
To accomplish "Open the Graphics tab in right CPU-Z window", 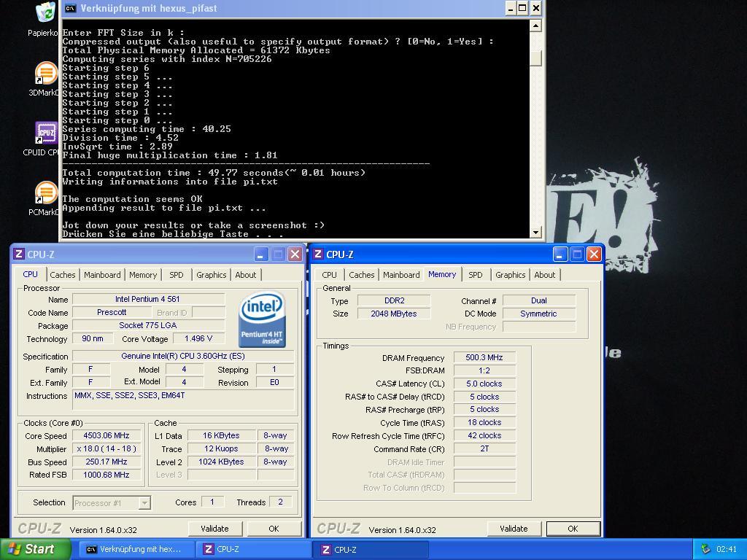I will pos(510,275).
